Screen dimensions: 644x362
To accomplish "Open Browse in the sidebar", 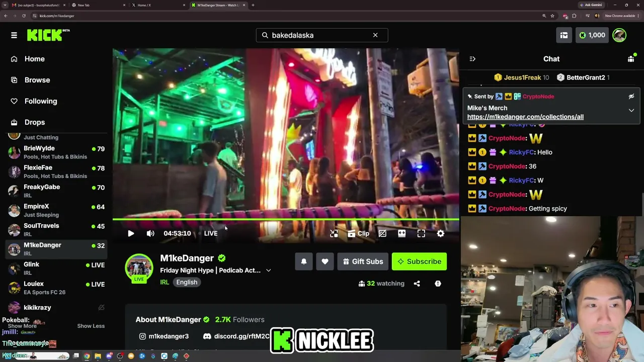I will [37, 80].
